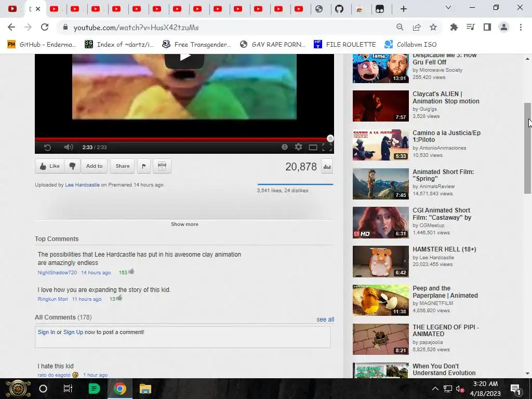Open NightShadow720 commenter profile

click(57, 272)
